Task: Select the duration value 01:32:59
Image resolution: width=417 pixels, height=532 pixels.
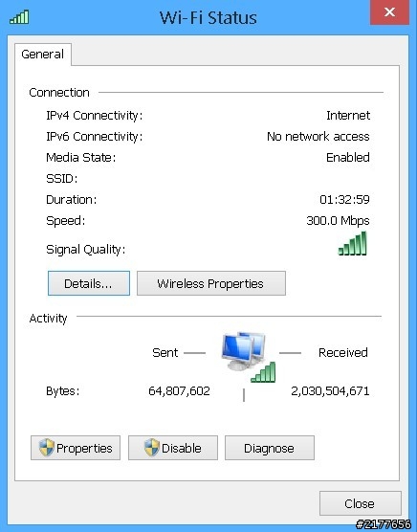Action: [344, 200]
